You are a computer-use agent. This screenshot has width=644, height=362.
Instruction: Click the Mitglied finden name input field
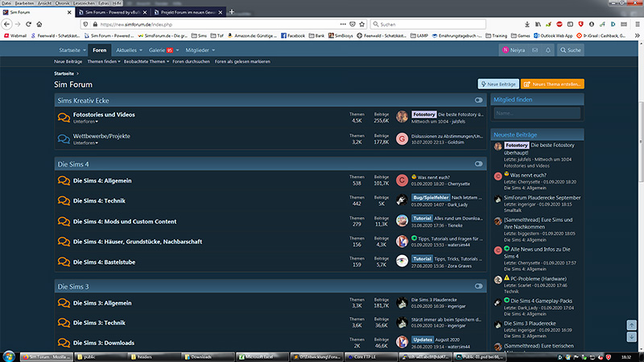click(537, 113)
